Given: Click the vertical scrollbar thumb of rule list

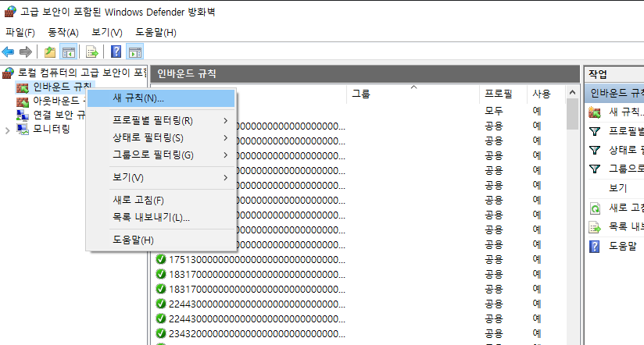Looking at the screenshot, I should pos(573,115).
